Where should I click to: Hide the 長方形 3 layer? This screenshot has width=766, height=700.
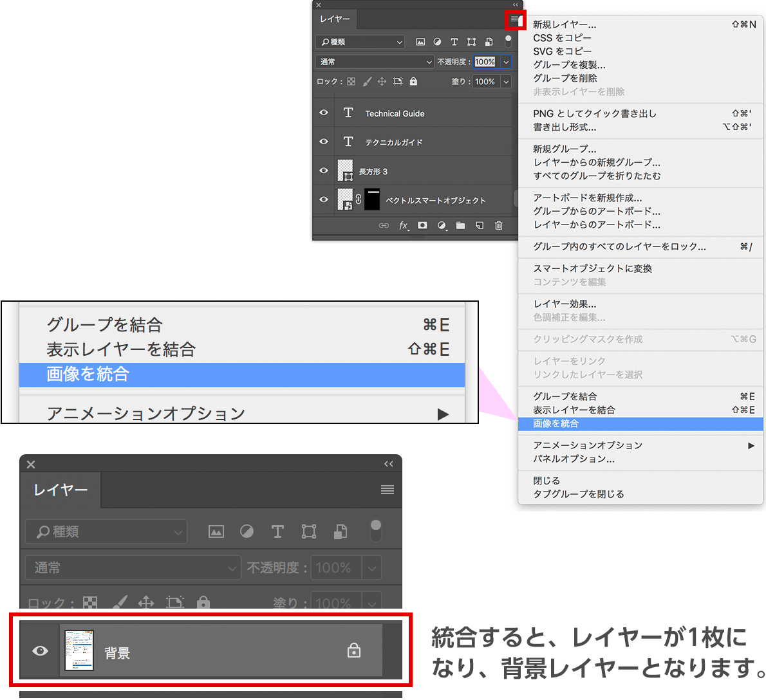[323, 170]
